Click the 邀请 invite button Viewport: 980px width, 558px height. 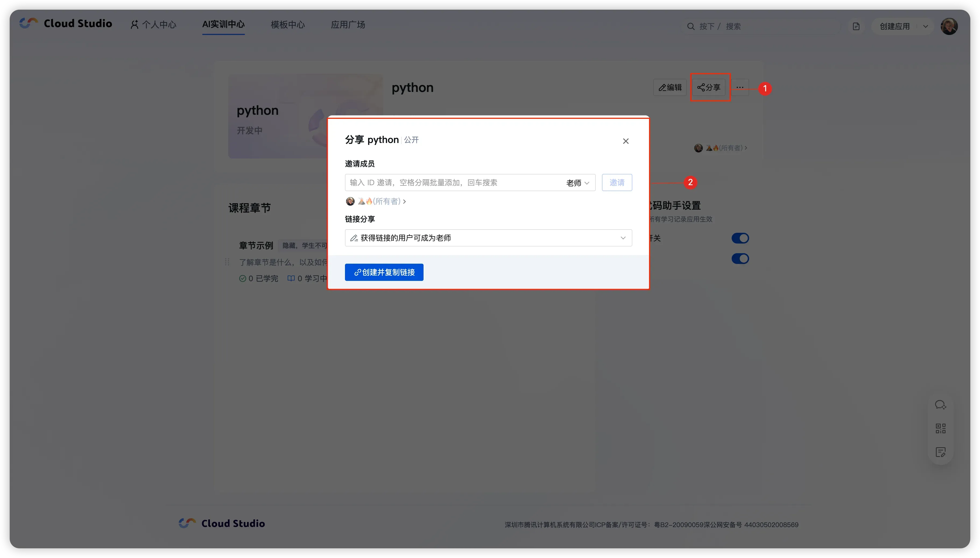point(617,183)
